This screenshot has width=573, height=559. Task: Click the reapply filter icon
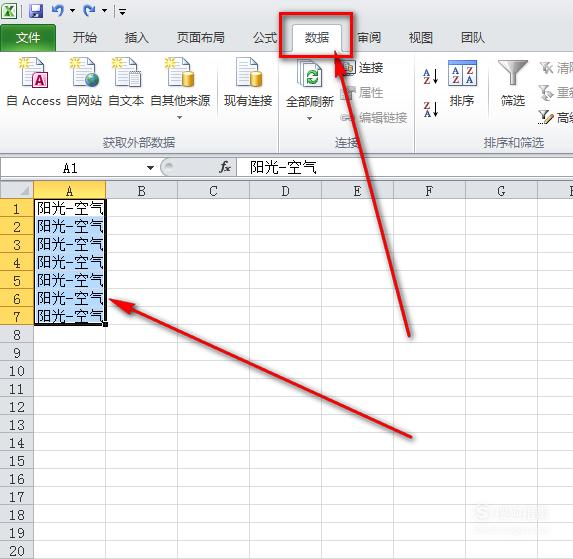tap(546, 93)
